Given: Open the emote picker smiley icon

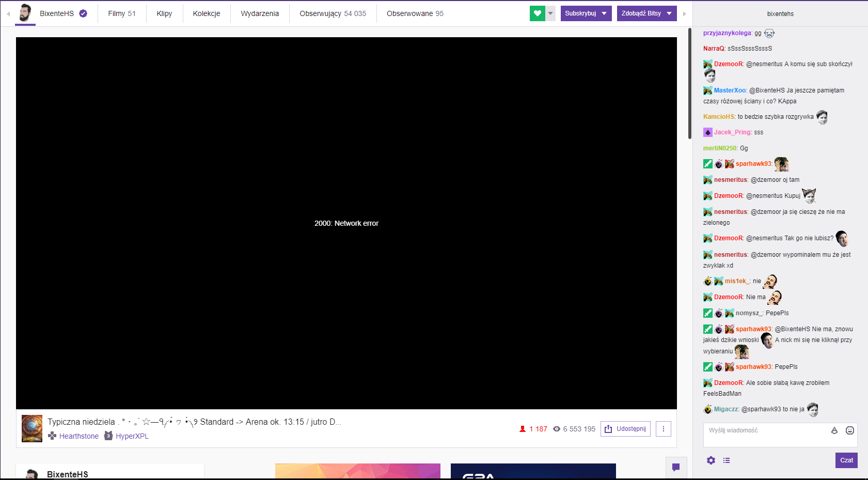Looking at the screenshot, I should tap(850, 430).
